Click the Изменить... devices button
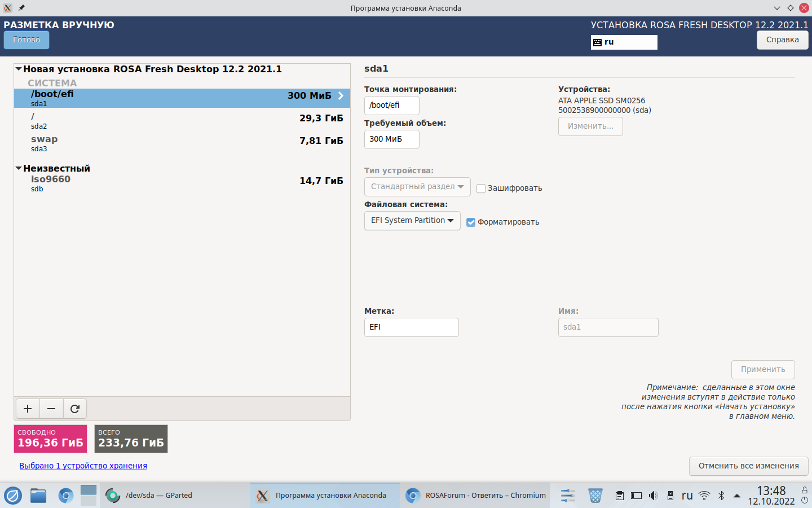 [x=590, y=126]
